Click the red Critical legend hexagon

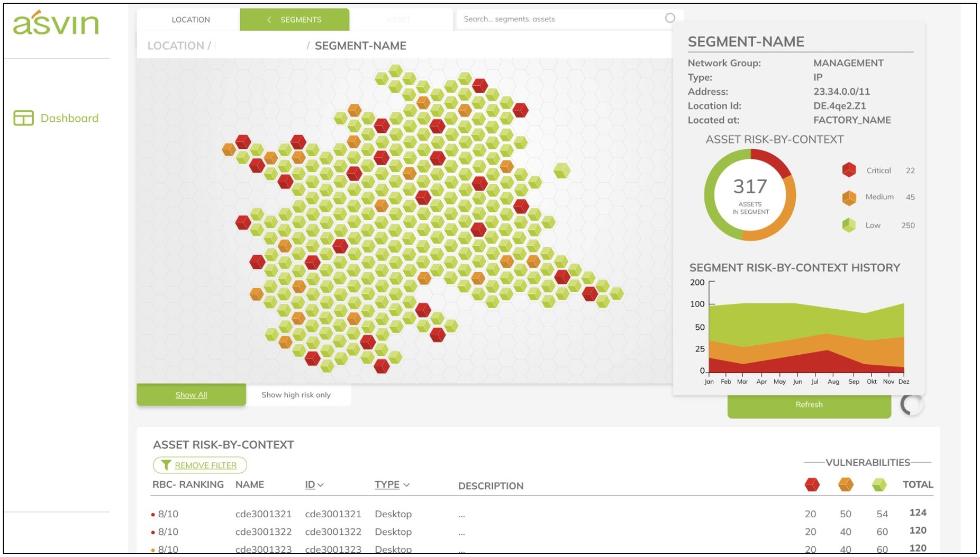(849, 170)
